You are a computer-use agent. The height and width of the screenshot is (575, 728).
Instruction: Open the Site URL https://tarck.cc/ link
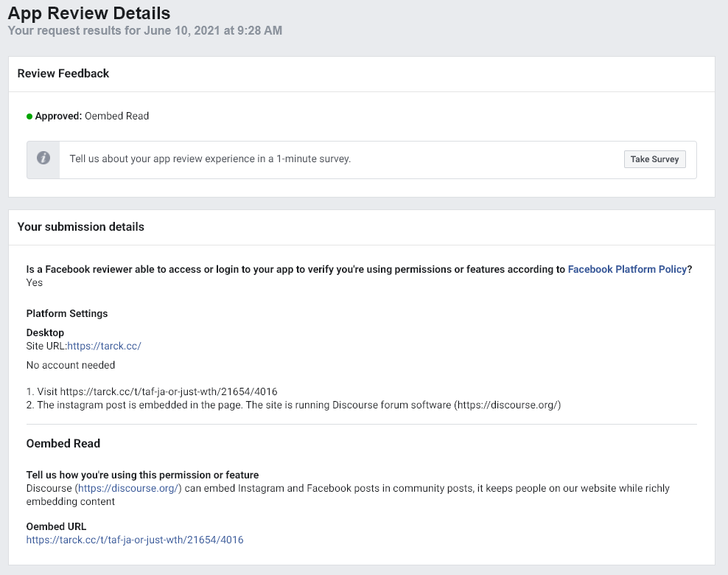click(x=104, y=346)
